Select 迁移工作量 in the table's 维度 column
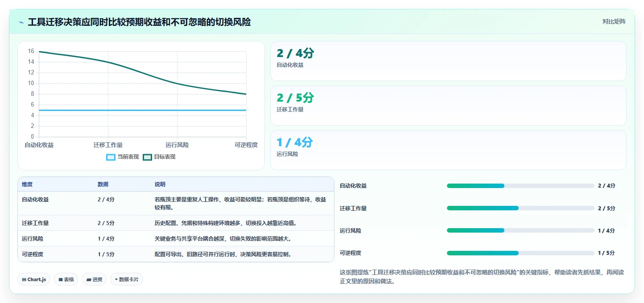Viewport: 644px width, 303px height. pyautogui.click(x=35, y=223)
